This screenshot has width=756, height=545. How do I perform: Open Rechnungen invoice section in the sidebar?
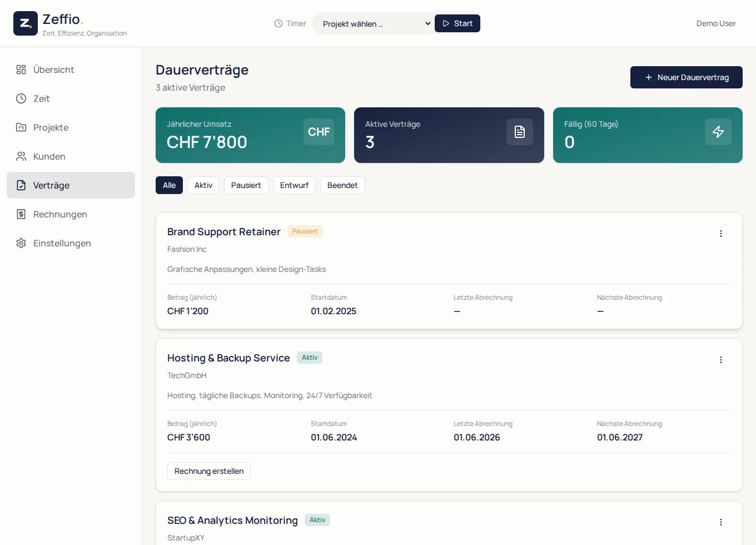[x=71, y=214]
